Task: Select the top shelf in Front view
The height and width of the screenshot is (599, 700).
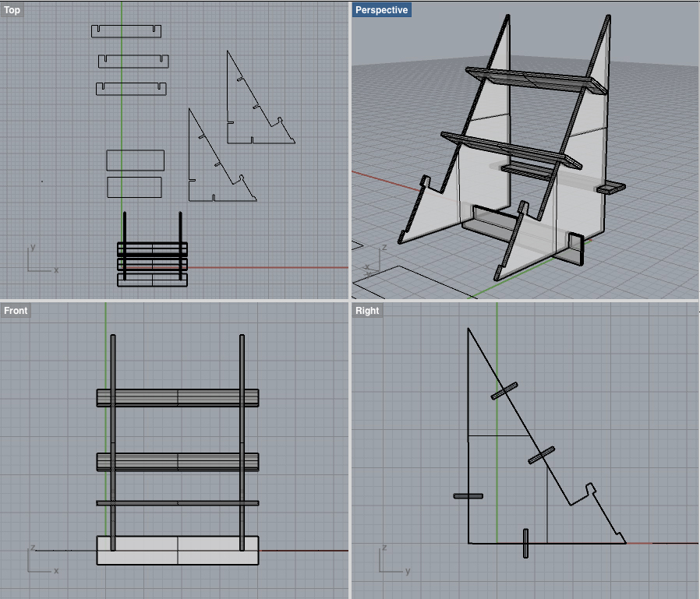Action: click(177, 398)
